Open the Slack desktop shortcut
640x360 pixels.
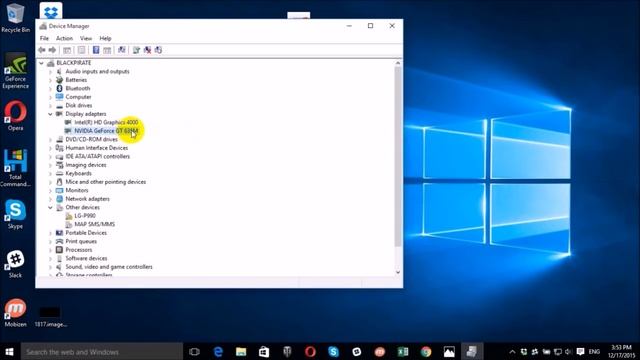(x=16, y=264)
